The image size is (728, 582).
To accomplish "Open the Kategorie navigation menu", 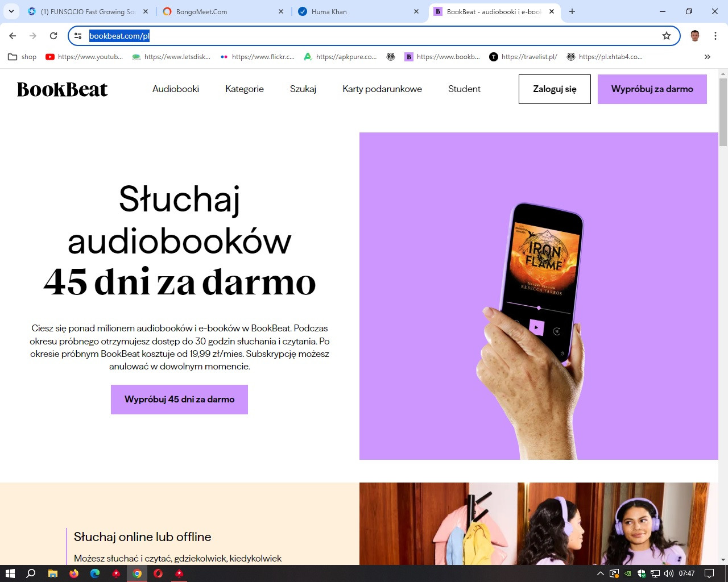I will click(245, 89).
